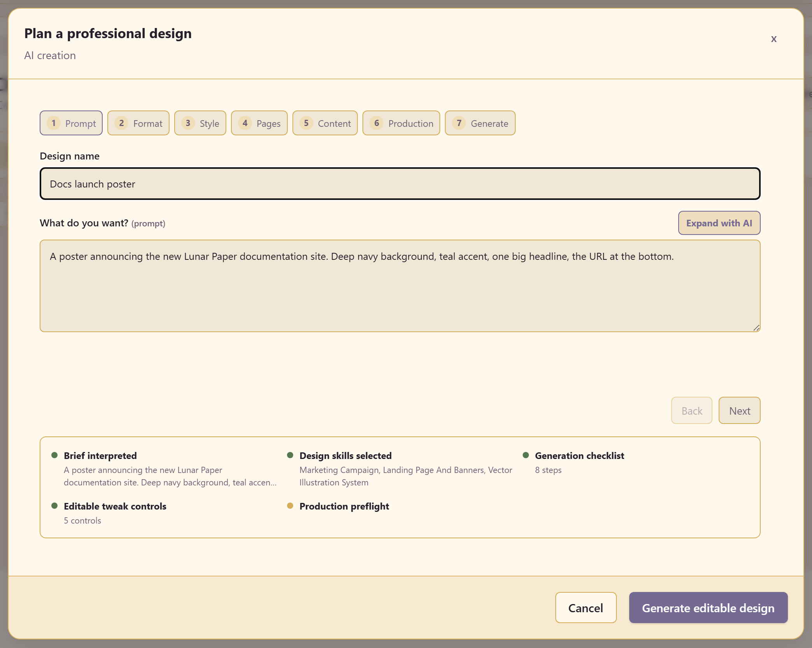This screenshot has height=648, width=812.
Task: Click the 'Production preflight' status text
Action: point(344,506)
